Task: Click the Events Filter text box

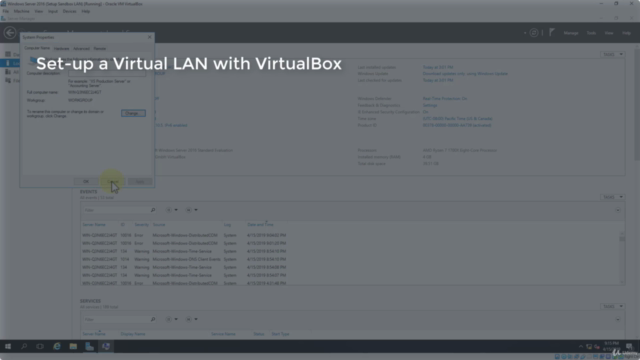Action: [x=116, y=210]
